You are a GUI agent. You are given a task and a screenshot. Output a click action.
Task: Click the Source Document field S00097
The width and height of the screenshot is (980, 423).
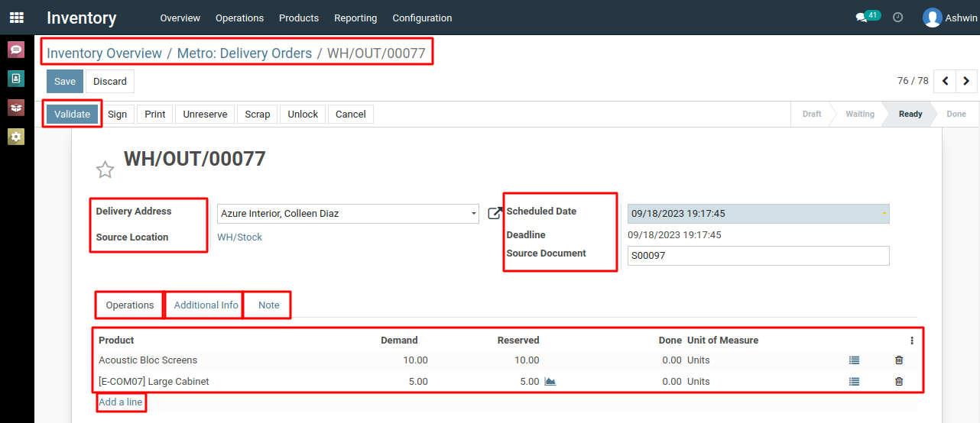pyautogui.click(x=758, y=256)
